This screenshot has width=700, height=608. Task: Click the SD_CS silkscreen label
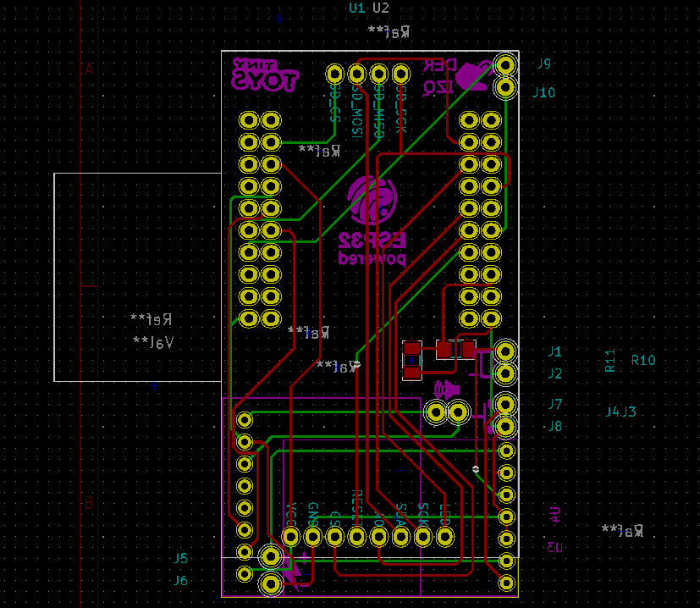(x=335, y=103)
